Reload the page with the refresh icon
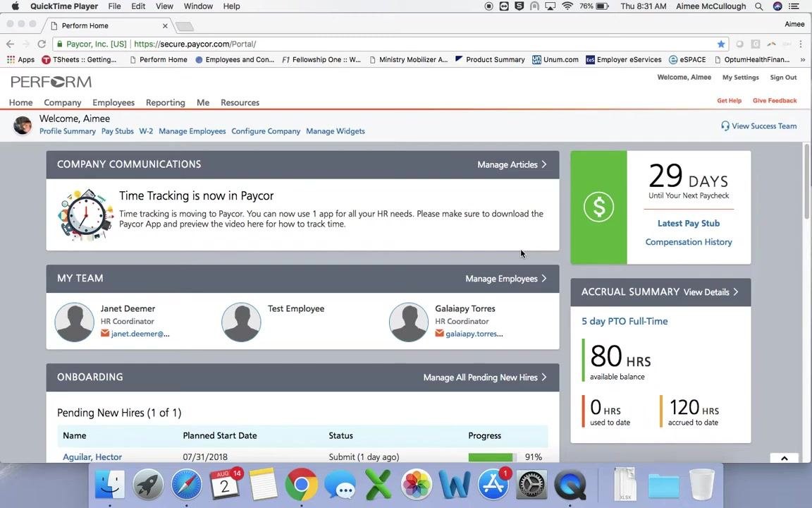 click(x=42, y=44)
